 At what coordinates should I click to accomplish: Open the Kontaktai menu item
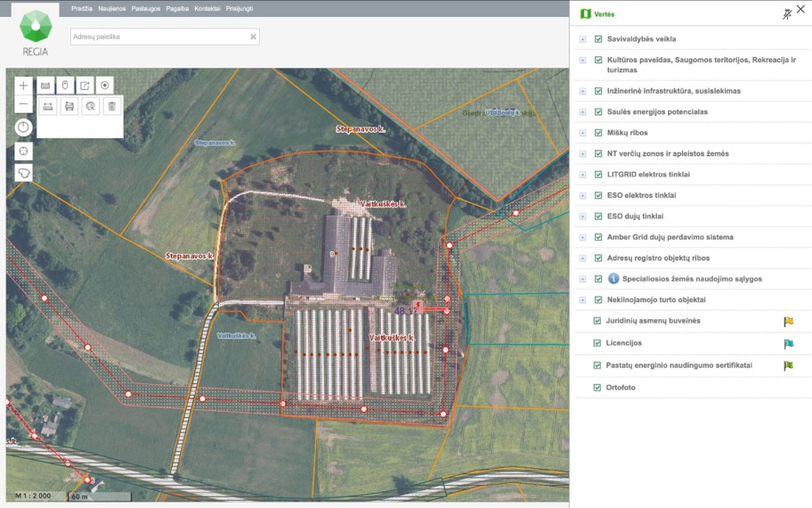(x=207, y=9)
